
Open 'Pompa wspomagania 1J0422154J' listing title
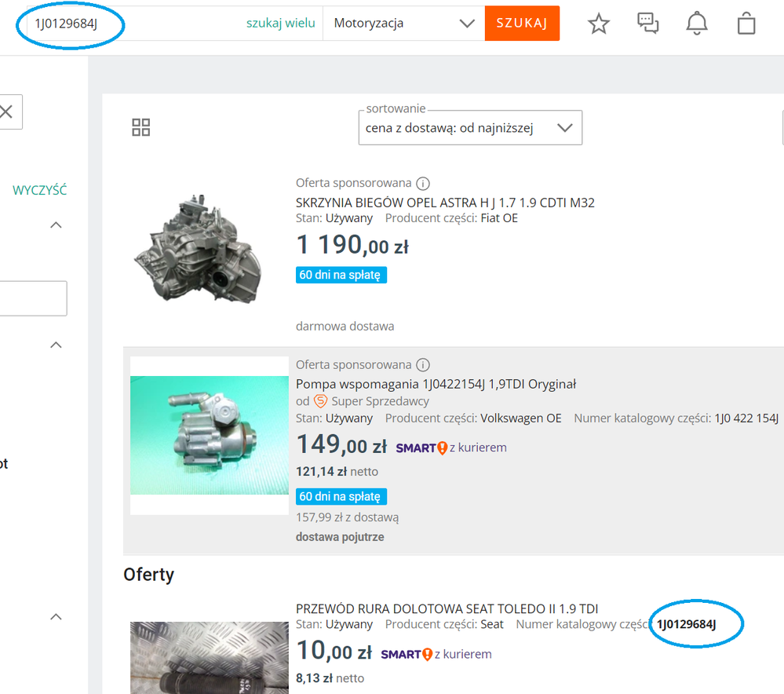click(x=436, y=384)
